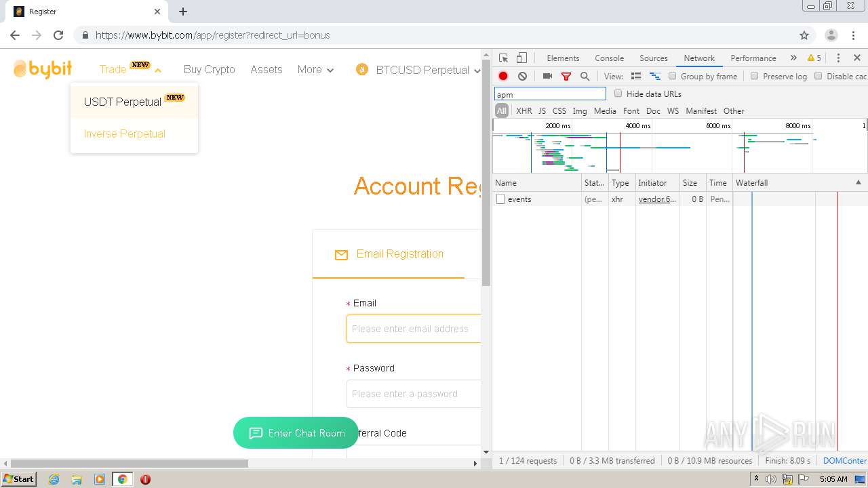Click the apm network filter field
868x488 pixels.
[x=550, y=94]
